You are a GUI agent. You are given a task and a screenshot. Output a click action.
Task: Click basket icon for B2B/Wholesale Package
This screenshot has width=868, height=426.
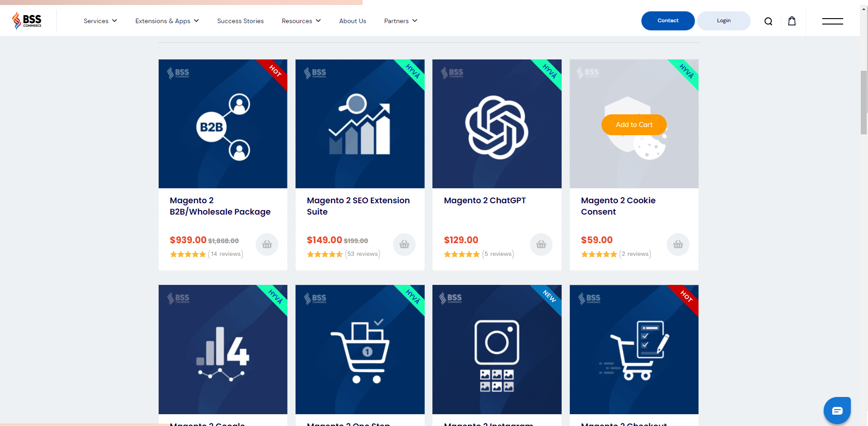tap(267, 245)
